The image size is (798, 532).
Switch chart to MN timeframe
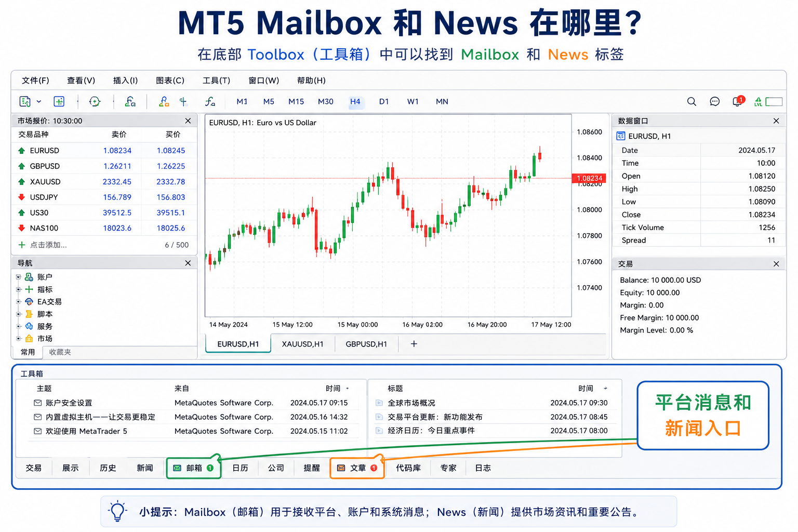(442, 102)
